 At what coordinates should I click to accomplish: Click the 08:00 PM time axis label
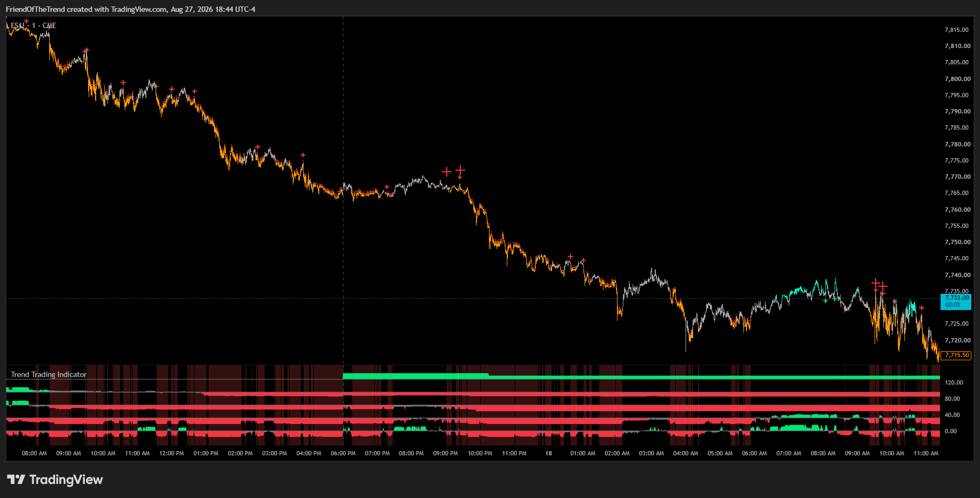click(411, 453)
